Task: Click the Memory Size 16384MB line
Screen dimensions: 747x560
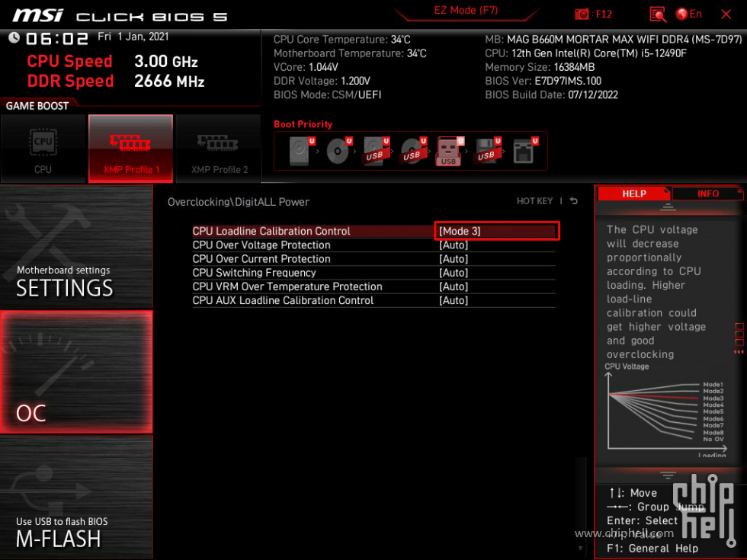Action: pos(540,67)
